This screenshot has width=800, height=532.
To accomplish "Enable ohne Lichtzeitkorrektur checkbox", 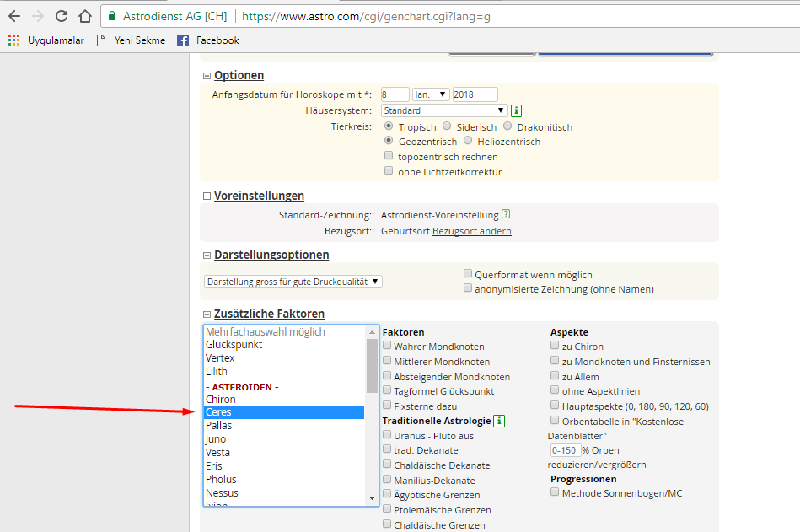I will tap(389, 171).
